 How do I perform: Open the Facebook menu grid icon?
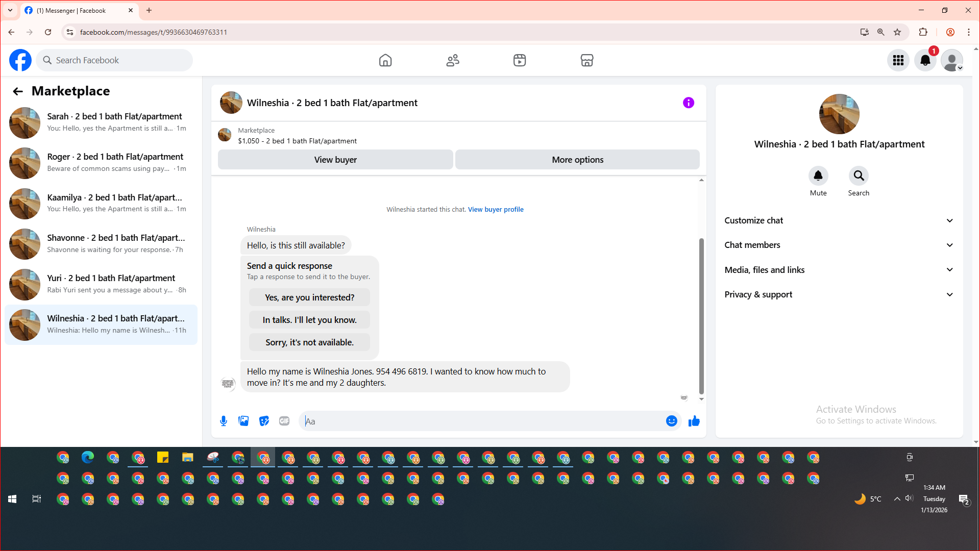pos(898,60)
